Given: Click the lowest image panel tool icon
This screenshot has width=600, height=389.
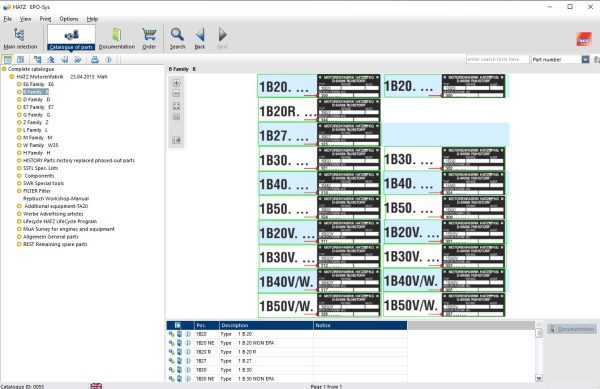Looking at the screenshot, I should (176, 140).
